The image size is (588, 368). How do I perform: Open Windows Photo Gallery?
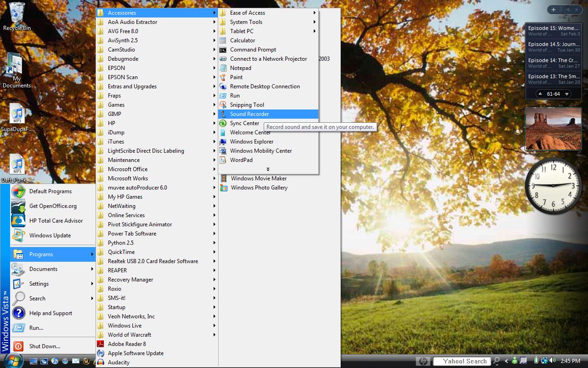(x=279, y=188)
